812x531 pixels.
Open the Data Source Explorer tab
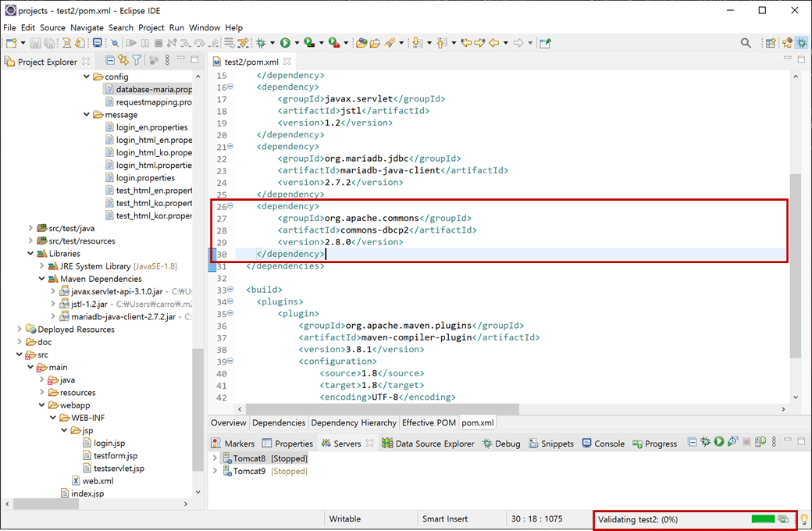pos(428,444)
